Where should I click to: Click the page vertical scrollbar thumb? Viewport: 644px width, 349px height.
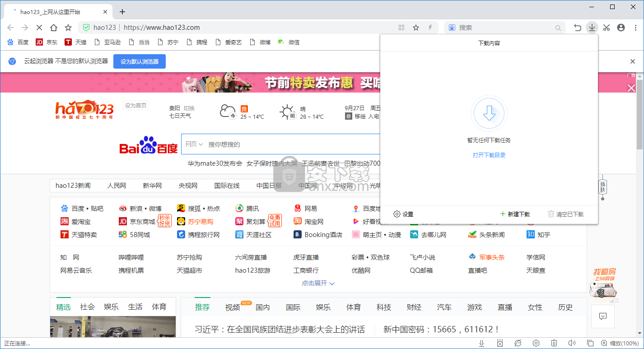pos(639,115)
